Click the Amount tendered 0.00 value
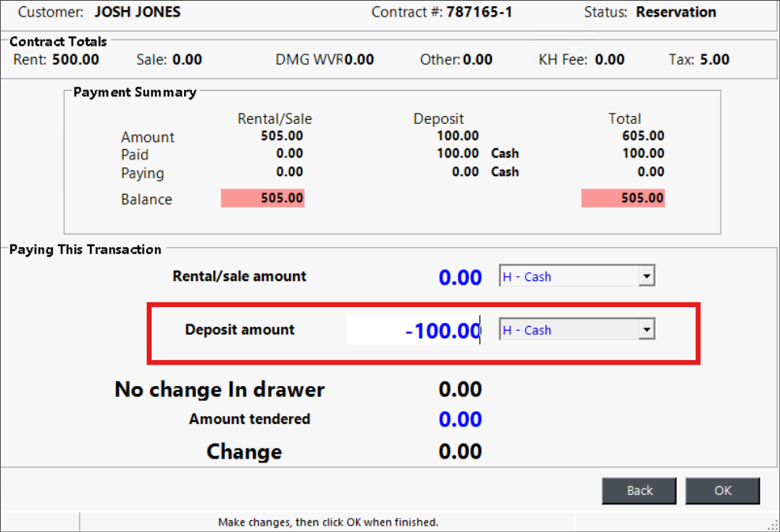The height and width of the screenshot is (532, 780). pyautogui.click(x=459, y=419)
